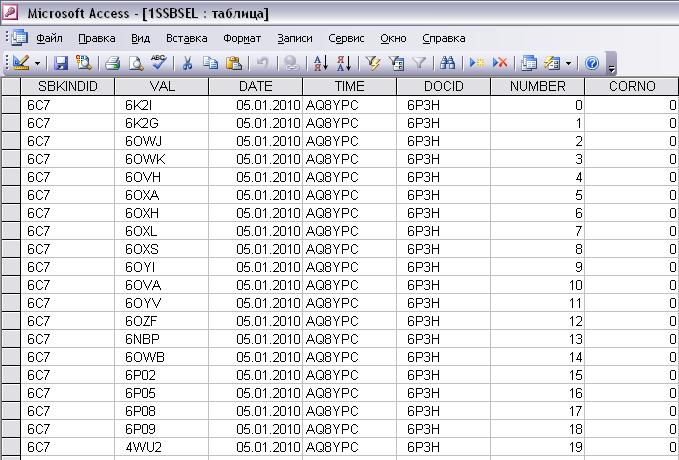Expand the View mode dropdown arrow
The image size is (679, 460).
[38, 63]
